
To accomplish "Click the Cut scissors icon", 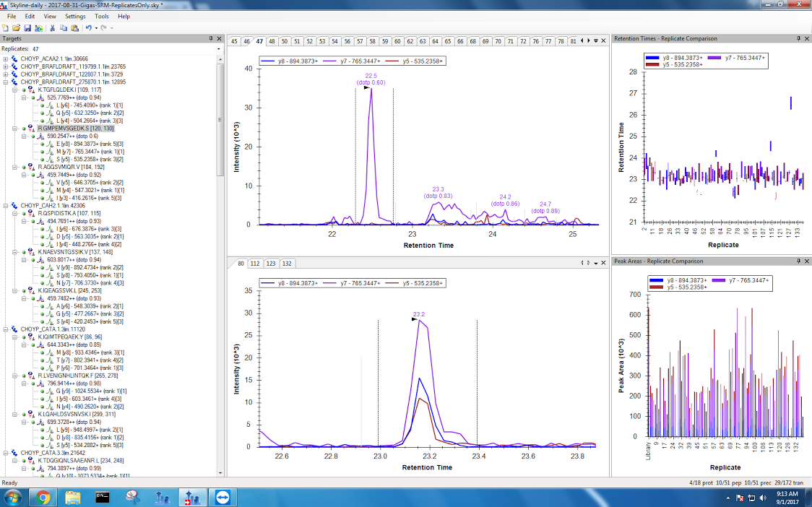I will click(53, 27).
